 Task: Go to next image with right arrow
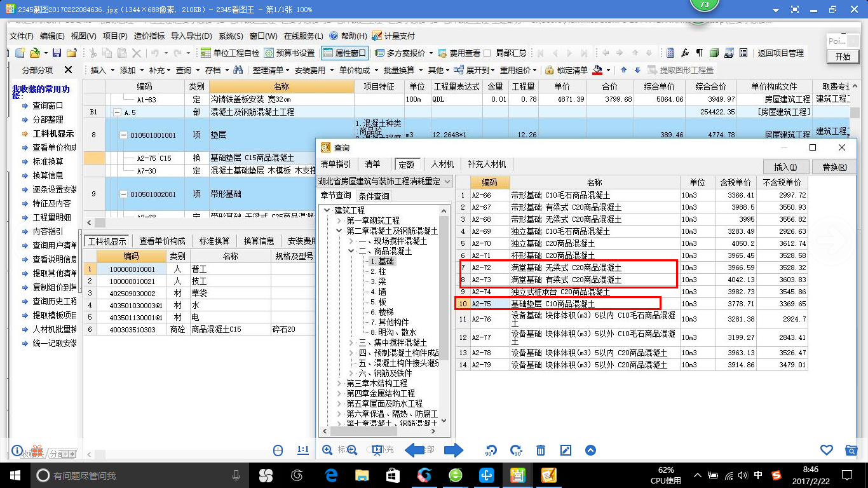454,450
